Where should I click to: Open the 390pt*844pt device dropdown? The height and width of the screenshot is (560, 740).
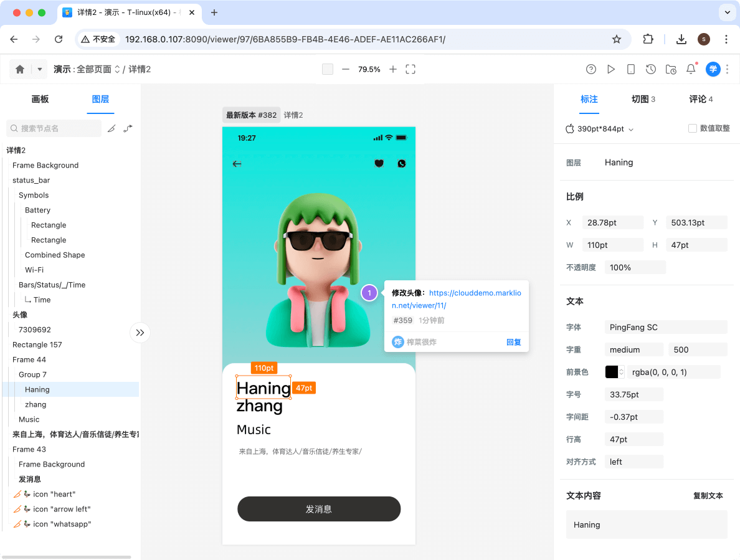tap(599, 129)
